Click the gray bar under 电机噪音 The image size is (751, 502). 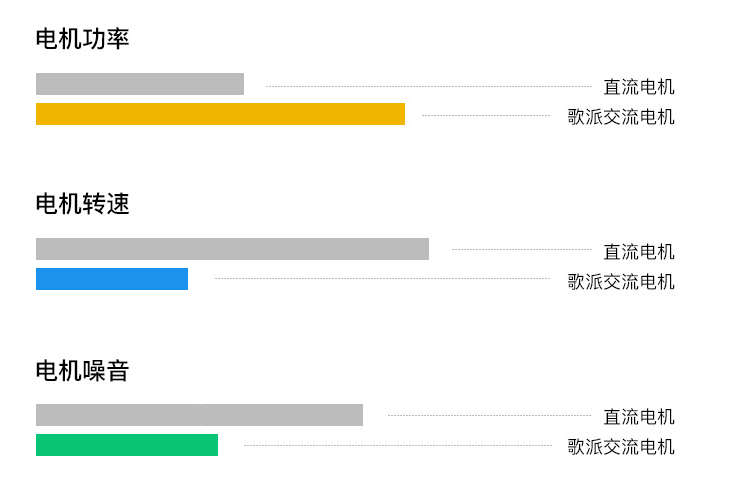point(199,415)
